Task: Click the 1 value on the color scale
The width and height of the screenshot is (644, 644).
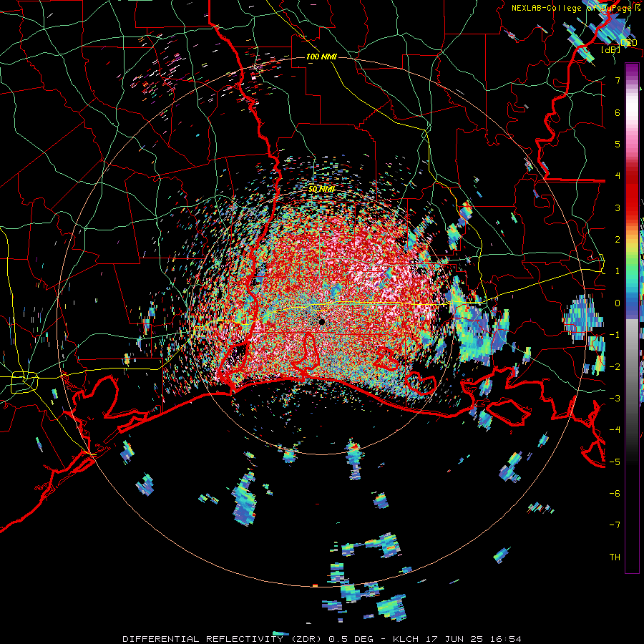Action: pos(618,271)
